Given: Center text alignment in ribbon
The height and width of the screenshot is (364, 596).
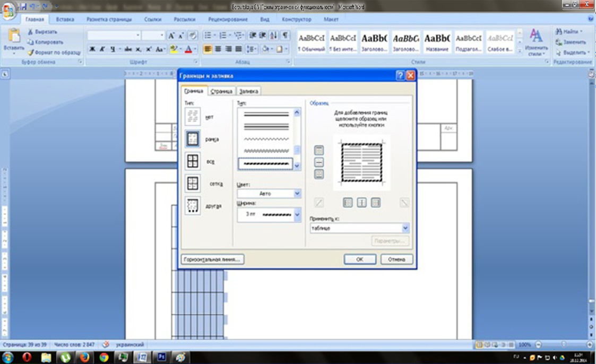Looking at the screenshot, I should (x=218, y=49).
